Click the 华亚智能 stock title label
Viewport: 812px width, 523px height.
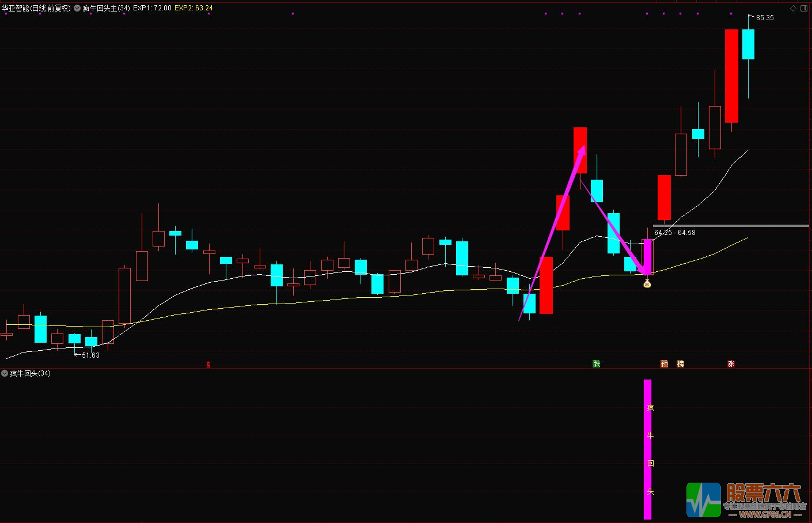(x=36, y=8)
